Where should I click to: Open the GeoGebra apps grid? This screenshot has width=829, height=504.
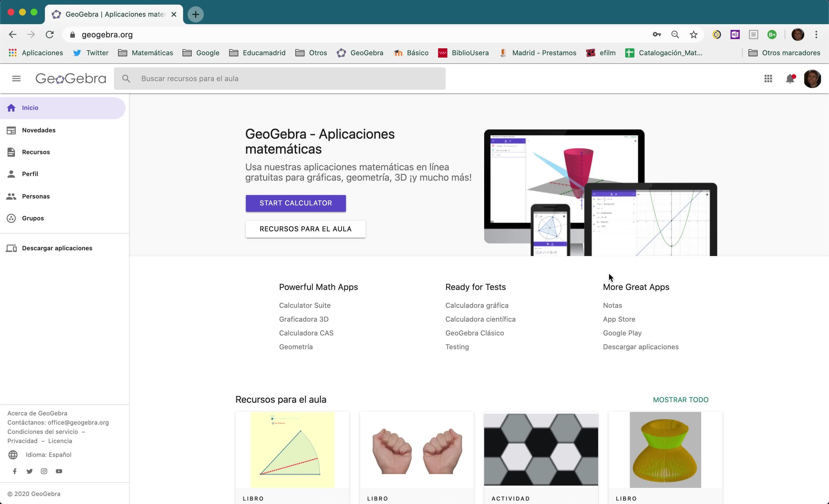pyautogui.click(x=768, y=79)
